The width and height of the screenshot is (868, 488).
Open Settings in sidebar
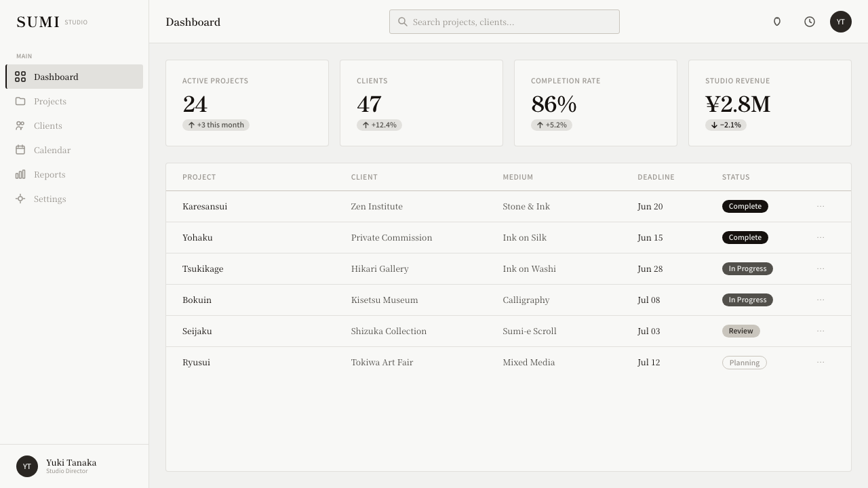click(x=75, y=199)
